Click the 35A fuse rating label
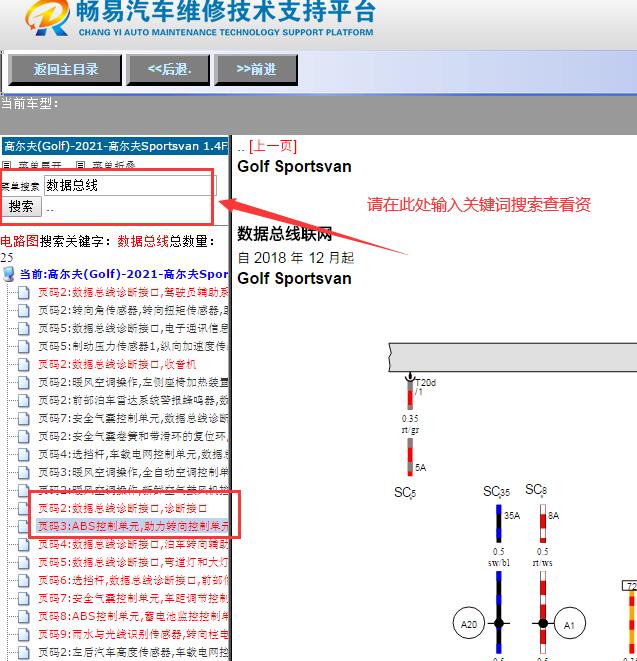637x661 pixels. coord(512,516)
